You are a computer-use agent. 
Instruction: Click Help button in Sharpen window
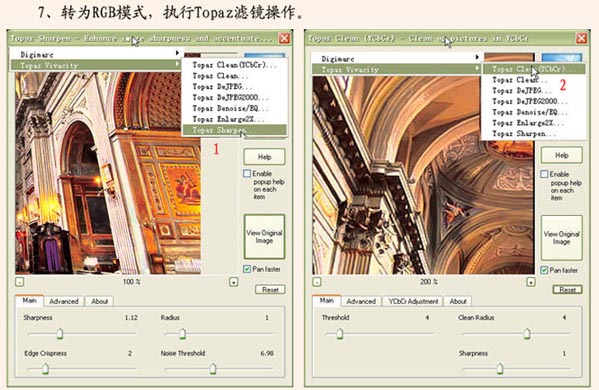264,157
